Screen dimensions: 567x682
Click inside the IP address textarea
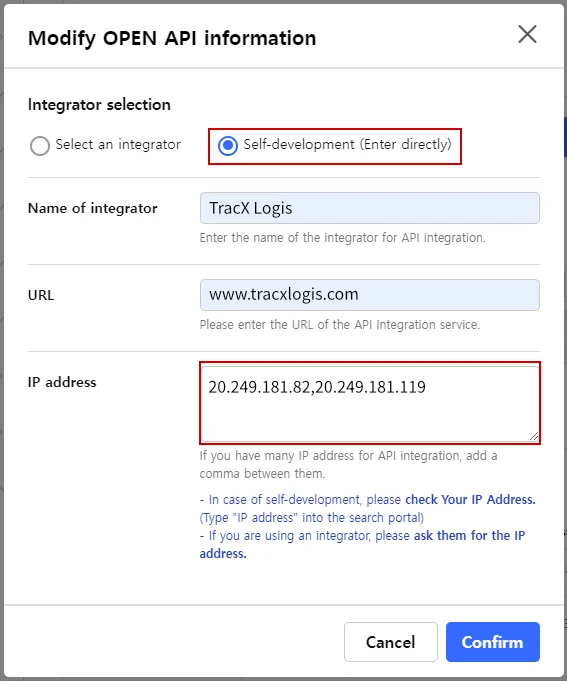coord(370,403)
